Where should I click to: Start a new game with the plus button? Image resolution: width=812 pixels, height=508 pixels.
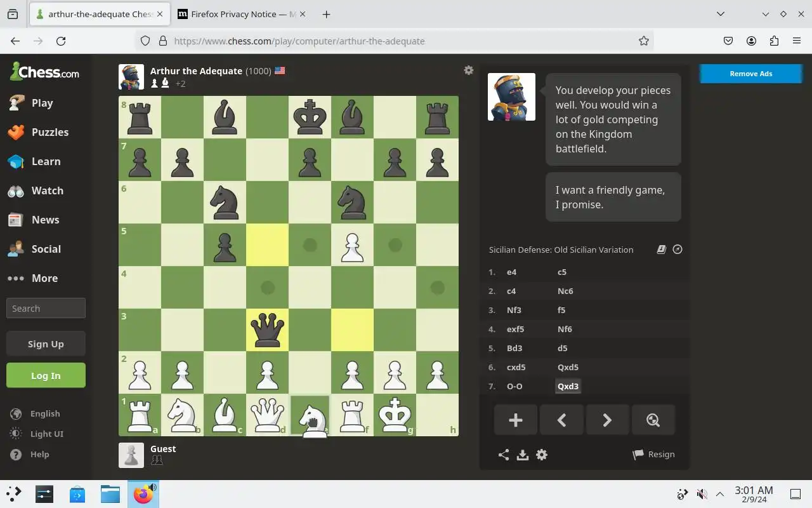tap(516, 420)
